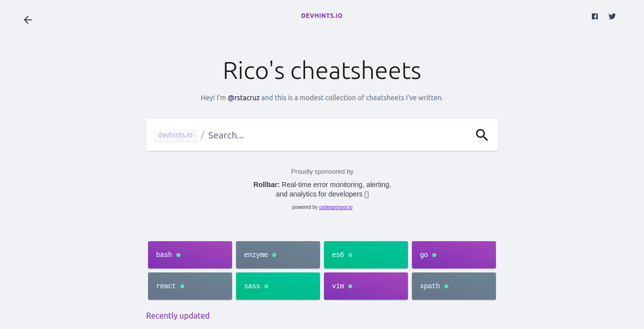The image size is (644, 329).
Task: Click the Recently updated heading
Action: pos(178,316)
